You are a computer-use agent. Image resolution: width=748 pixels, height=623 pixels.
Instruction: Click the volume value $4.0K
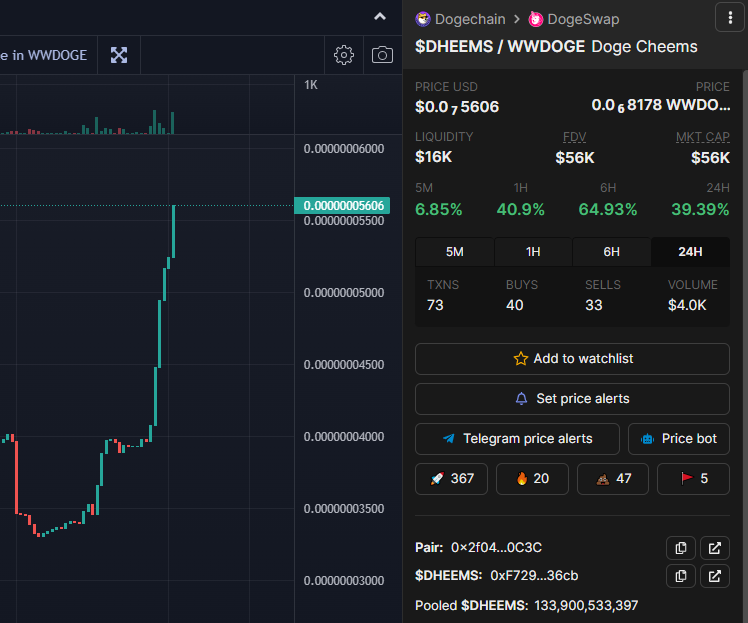(x=687, y=305)
